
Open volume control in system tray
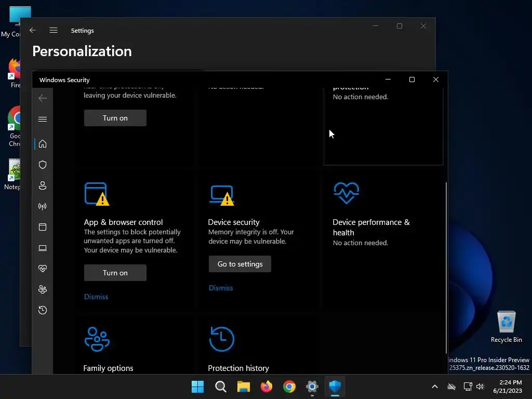click(480, 387)
